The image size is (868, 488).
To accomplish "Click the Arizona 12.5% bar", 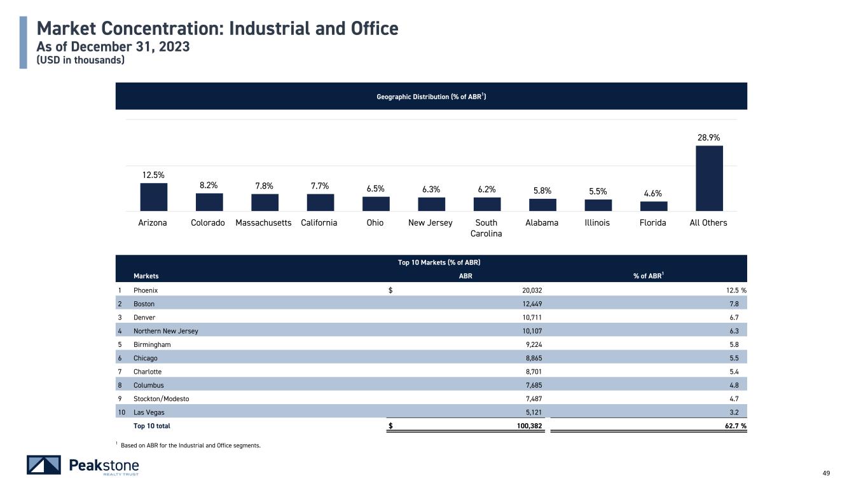I will pyautogui.click(x=153, y=197).
